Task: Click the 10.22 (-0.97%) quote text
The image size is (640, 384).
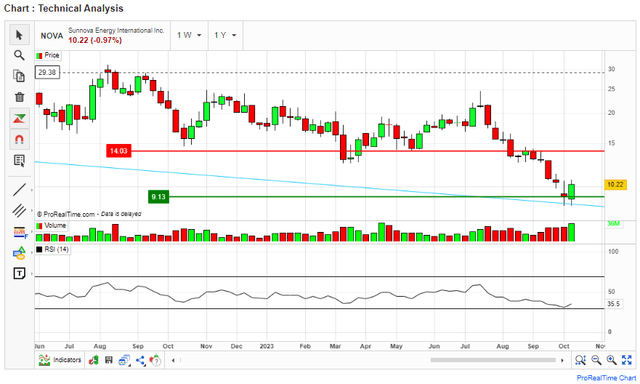Action: 95,40
